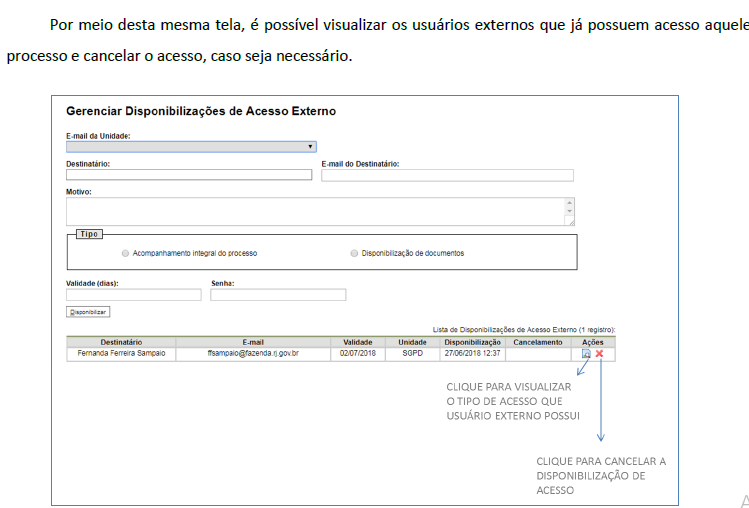Viewport: 749px width, 508px height.
Task: Click the Validade (dias) input field
Action: coord(133,295)
